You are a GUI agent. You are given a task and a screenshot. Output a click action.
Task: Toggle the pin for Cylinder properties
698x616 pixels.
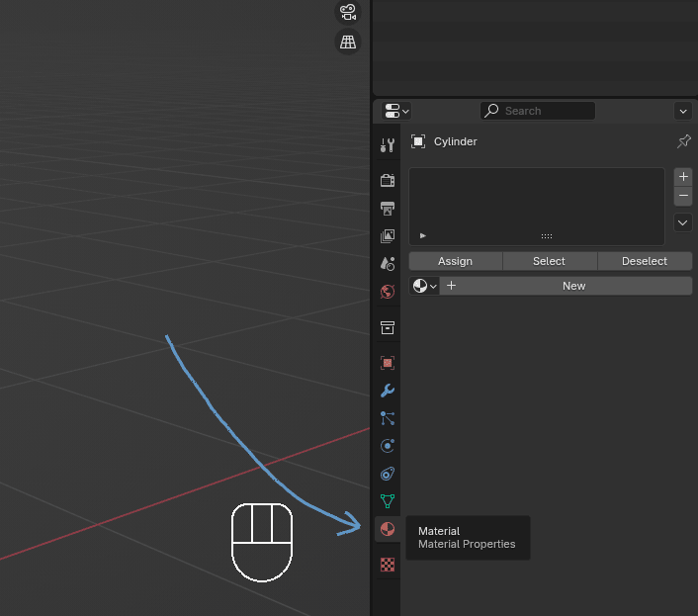[x=683, y=141]
